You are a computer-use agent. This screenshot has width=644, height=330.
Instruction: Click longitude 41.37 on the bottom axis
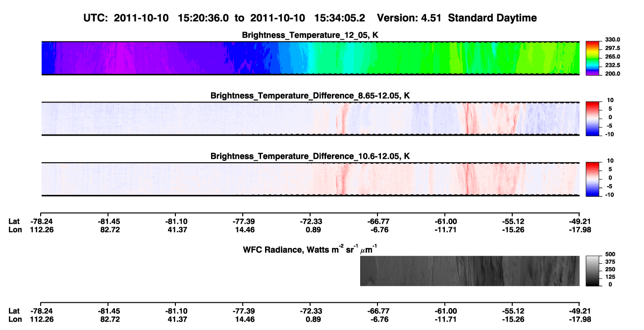[175, 319]
